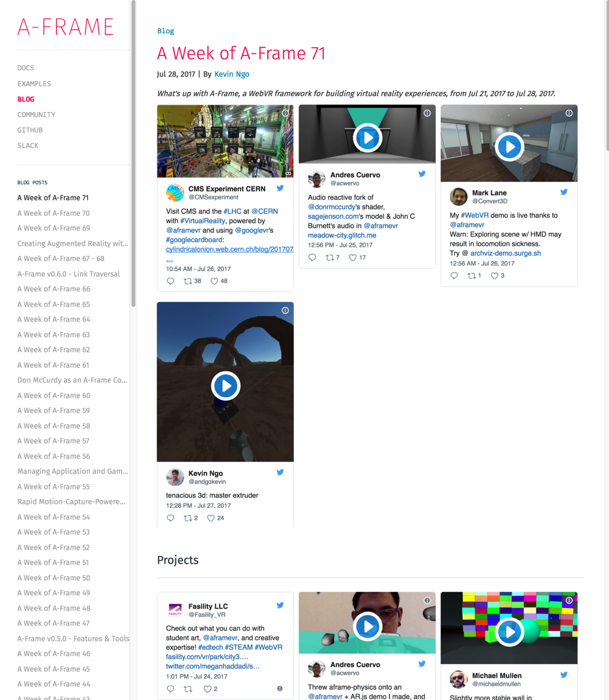
Task: Open A-Frame v0.6.0 - Link Traversal post
Action: pos(68,274)
